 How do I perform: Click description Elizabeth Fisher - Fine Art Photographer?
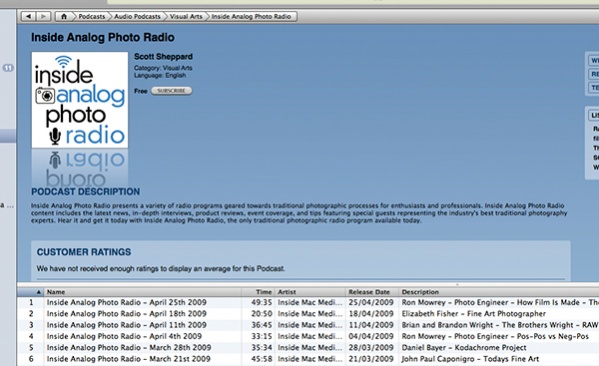pyautogui.click(x=473, y=314)
